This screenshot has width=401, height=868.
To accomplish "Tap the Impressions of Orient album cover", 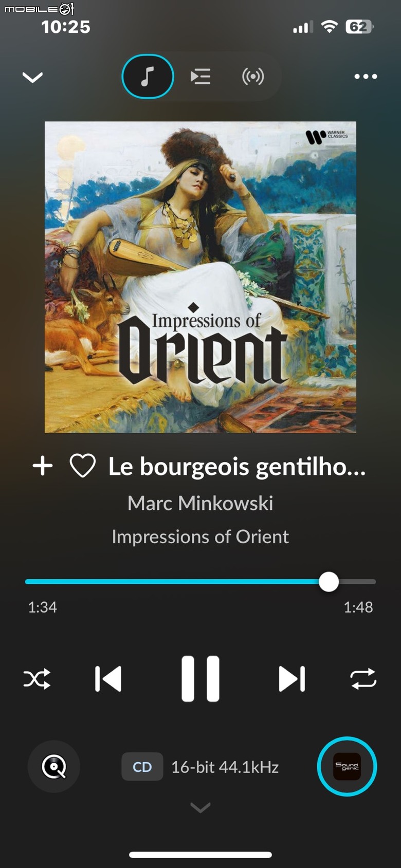I will (x=200, y=277).
